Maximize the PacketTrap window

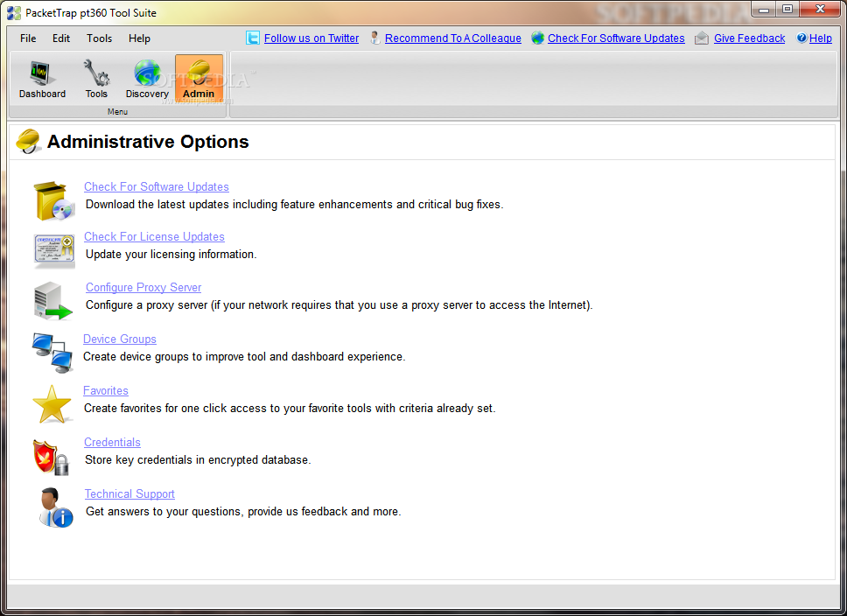click(x=787, y=9)
